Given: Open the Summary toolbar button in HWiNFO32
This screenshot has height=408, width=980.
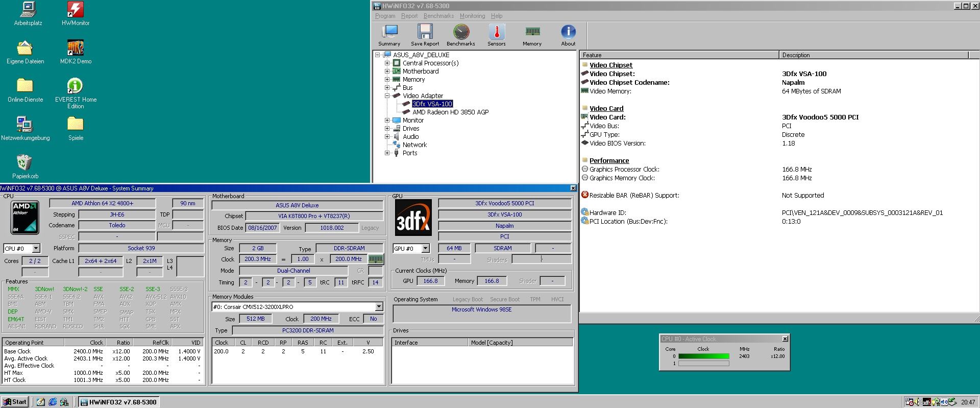Looking at the screenshot, I should (x=389, y=35).
